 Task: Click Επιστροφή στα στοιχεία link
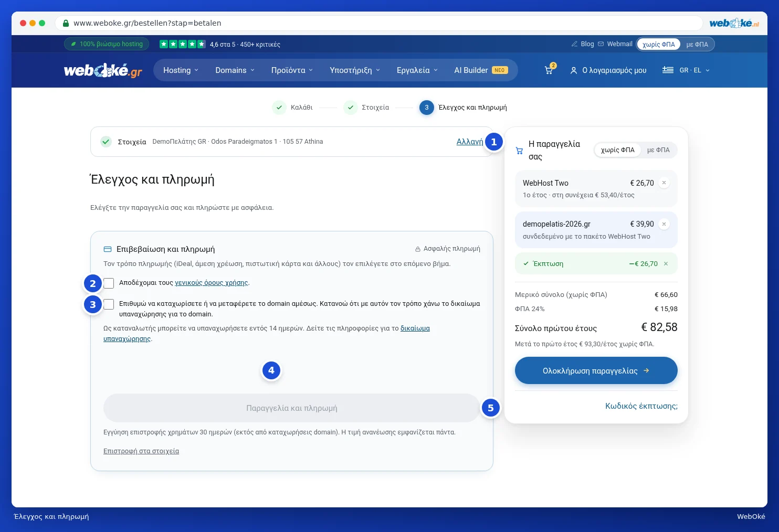[141, 451]
